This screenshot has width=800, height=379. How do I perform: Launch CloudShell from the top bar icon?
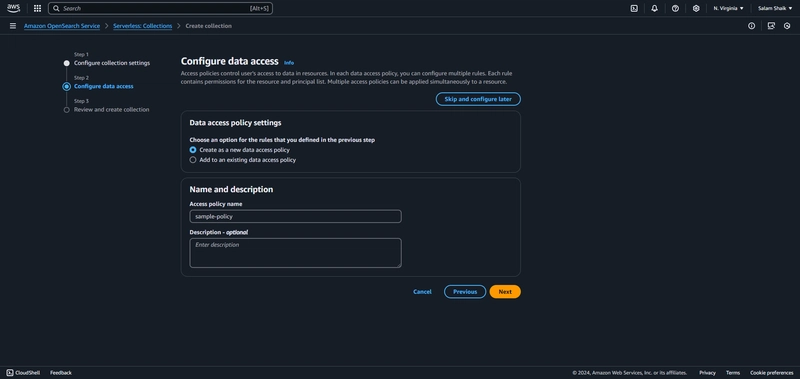634,8
